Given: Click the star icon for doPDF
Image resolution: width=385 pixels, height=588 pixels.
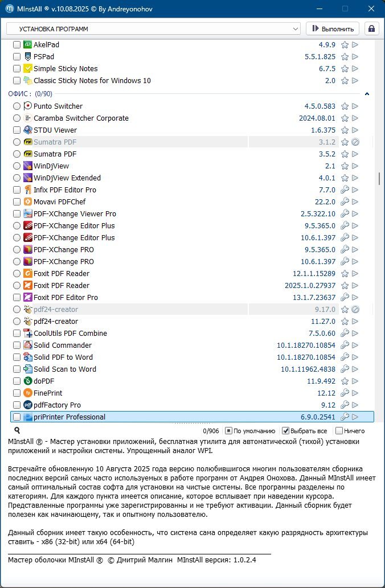Looking at the screenshot, I should pyautogui.click(x=345, y=381).
